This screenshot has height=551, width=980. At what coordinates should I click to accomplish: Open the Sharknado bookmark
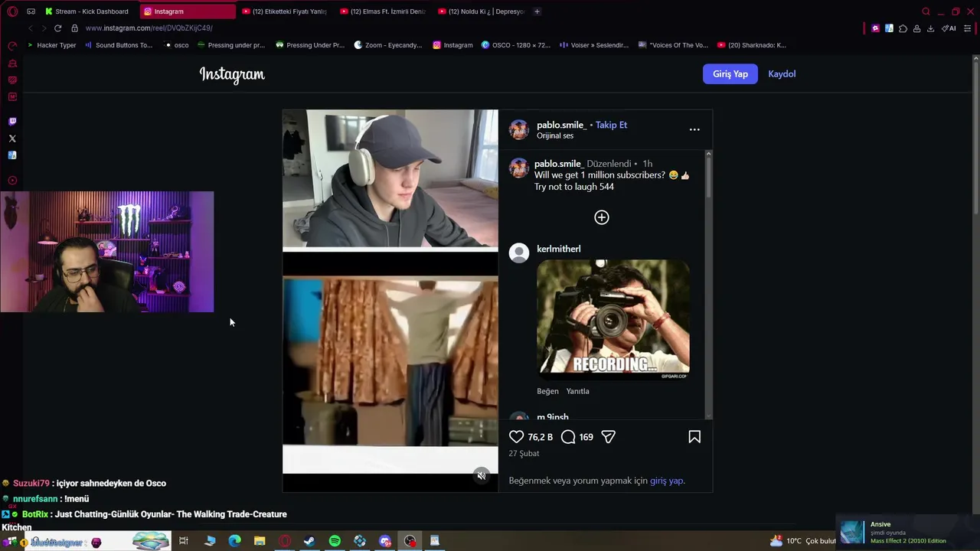pos(752,45)
